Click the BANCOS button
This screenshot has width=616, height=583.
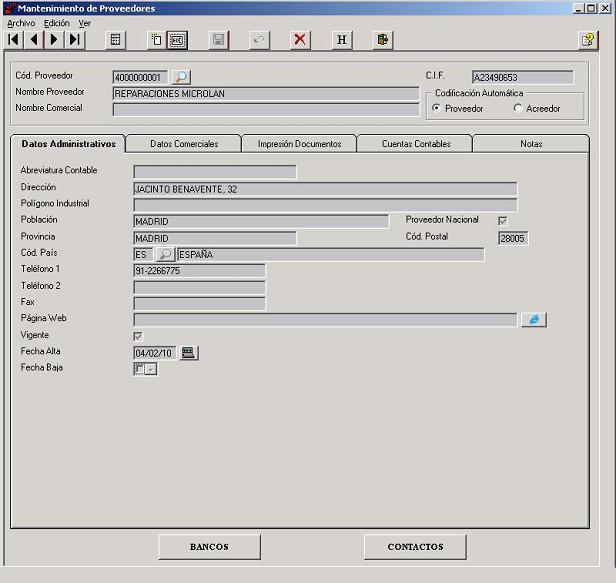(x=209, y=546)
